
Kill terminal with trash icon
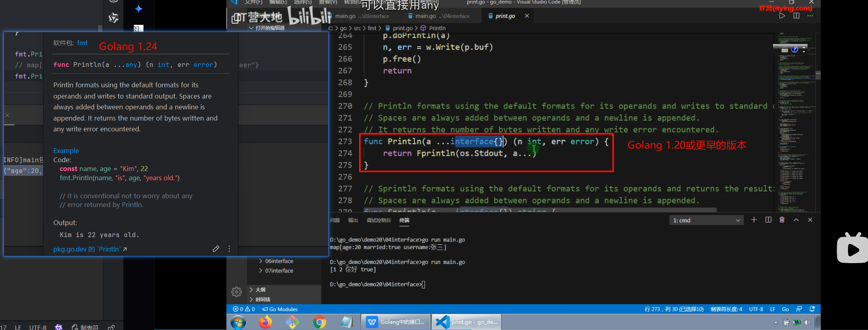782,220
